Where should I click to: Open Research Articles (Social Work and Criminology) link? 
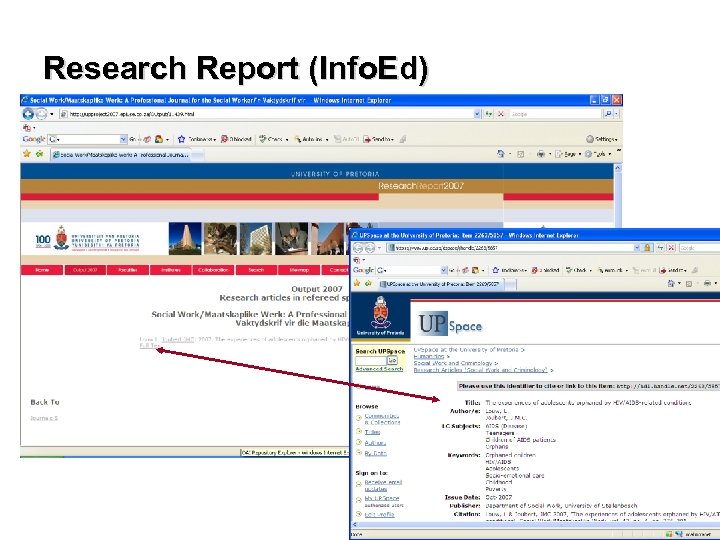point(480,370)
